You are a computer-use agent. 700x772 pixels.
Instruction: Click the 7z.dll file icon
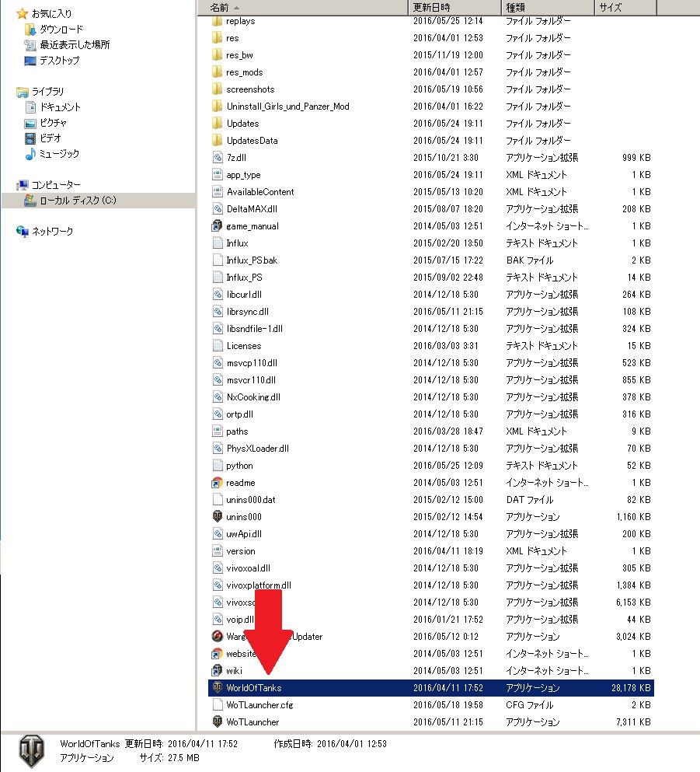(217, 158)
